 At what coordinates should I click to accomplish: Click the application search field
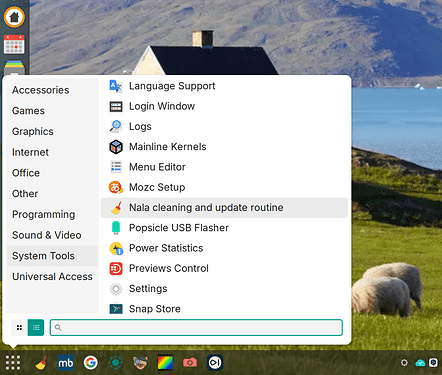click(x=196, y=328)
